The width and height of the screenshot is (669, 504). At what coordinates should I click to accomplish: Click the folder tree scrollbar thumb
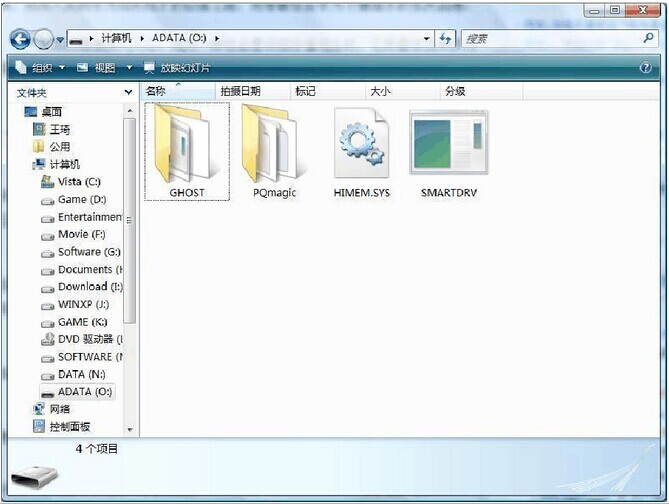pyautogui.click(x=130, y=220)
